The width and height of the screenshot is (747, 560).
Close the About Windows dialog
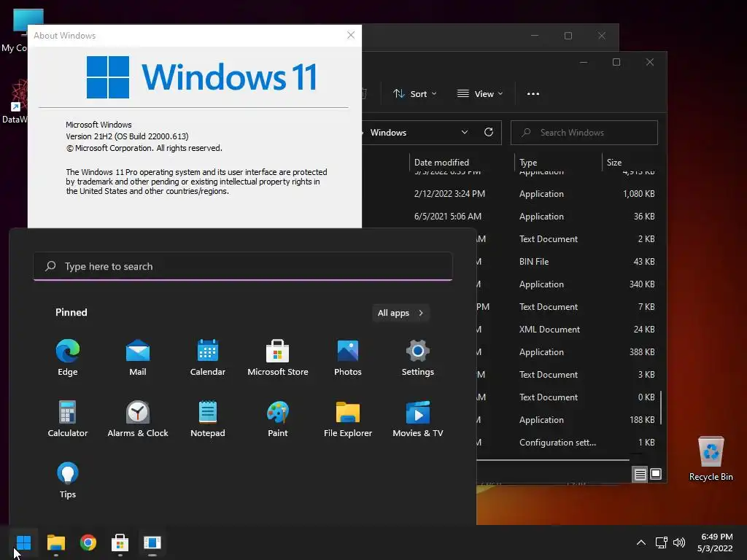coord(351,35)
